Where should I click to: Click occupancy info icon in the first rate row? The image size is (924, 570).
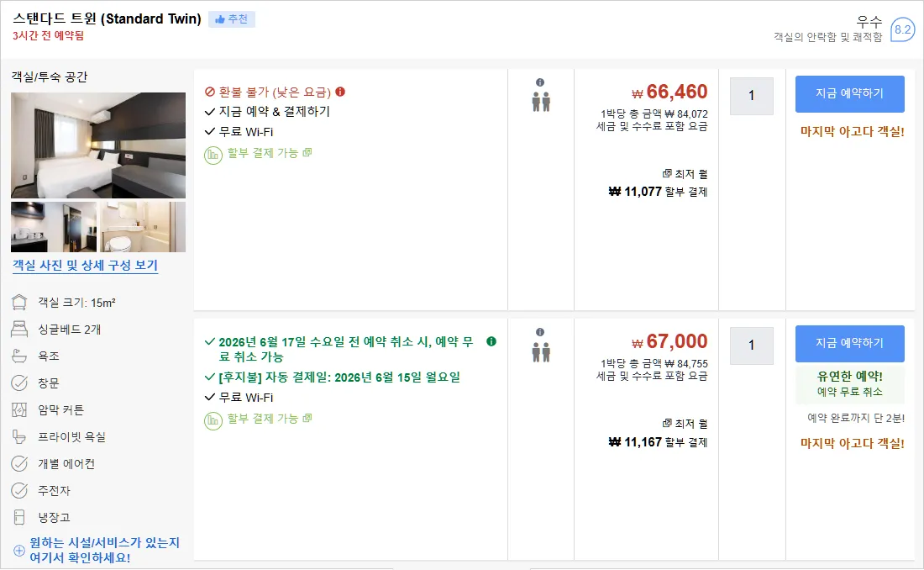[x=540, y=82]
